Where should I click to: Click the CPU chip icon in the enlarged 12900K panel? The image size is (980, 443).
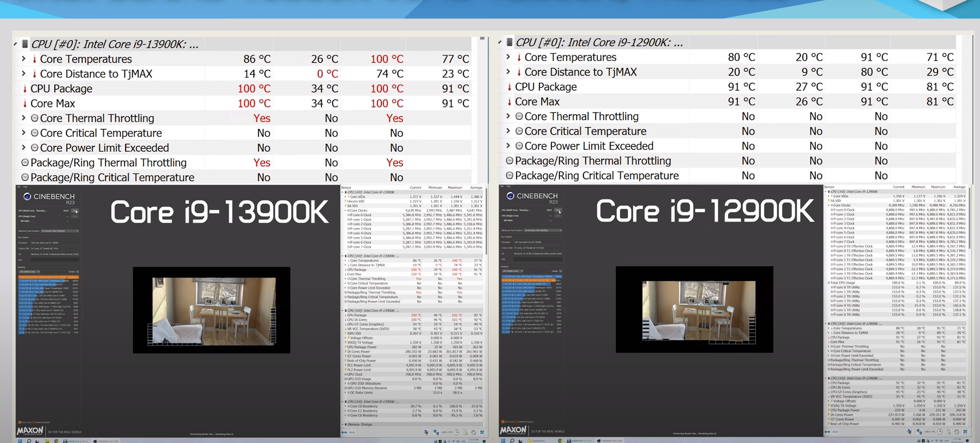(x=509, y=42)
